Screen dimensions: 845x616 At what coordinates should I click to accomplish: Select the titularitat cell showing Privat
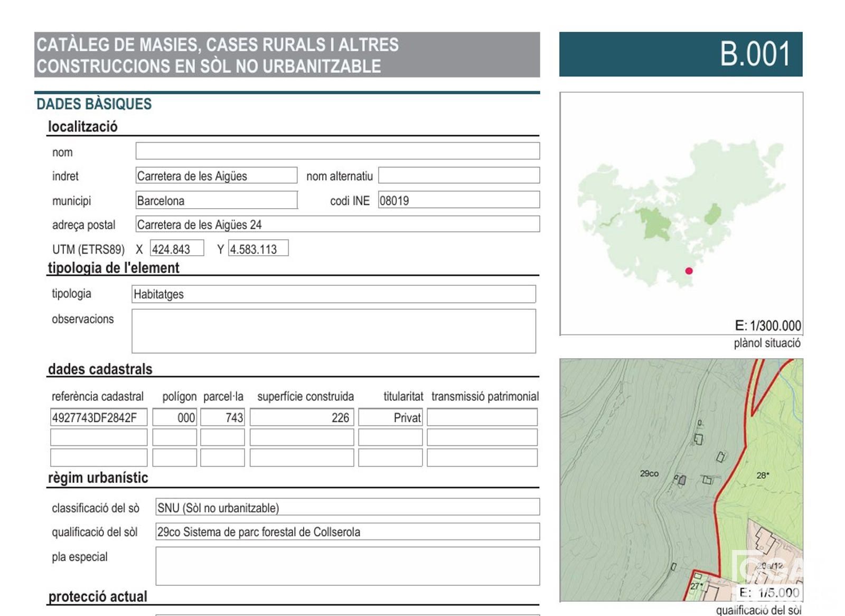pos(390,417)
